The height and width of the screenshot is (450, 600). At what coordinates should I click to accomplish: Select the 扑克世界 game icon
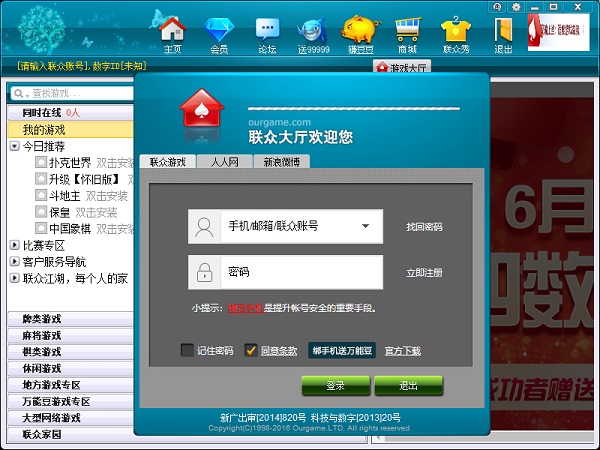point(41,162)
